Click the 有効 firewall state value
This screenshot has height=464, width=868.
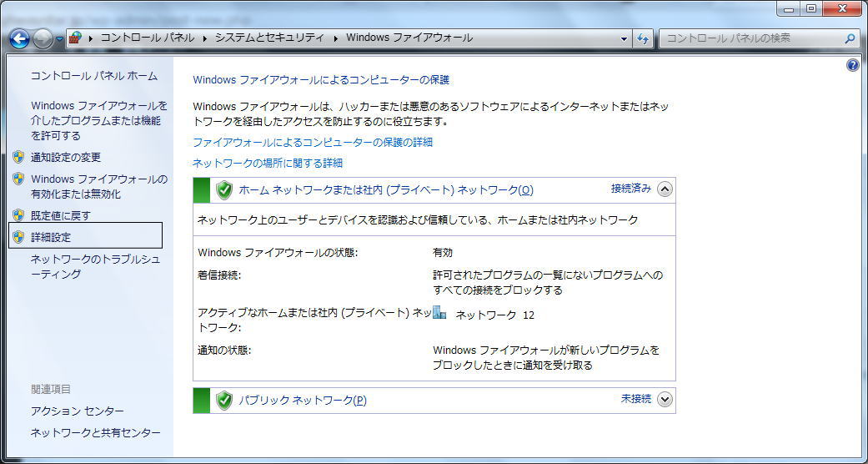[x=443, y=252]
